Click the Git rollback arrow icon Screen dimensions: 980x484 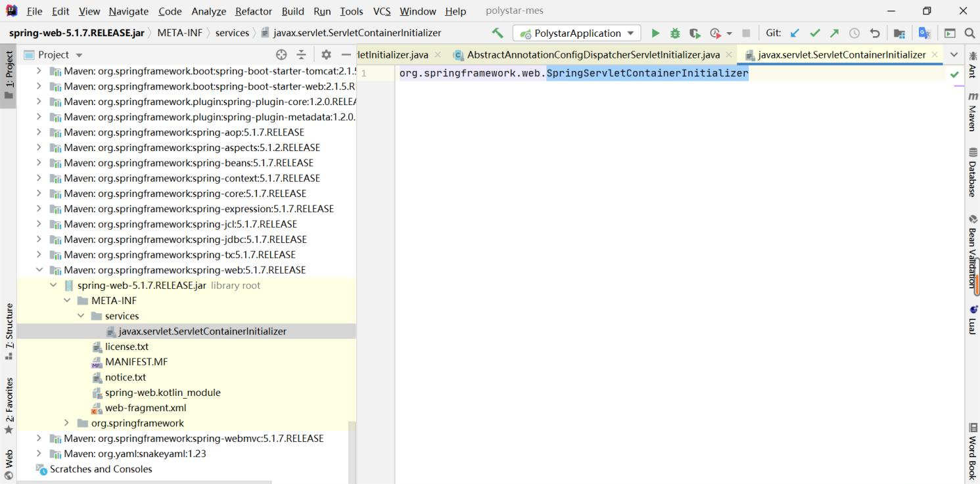tap(875, 33)
